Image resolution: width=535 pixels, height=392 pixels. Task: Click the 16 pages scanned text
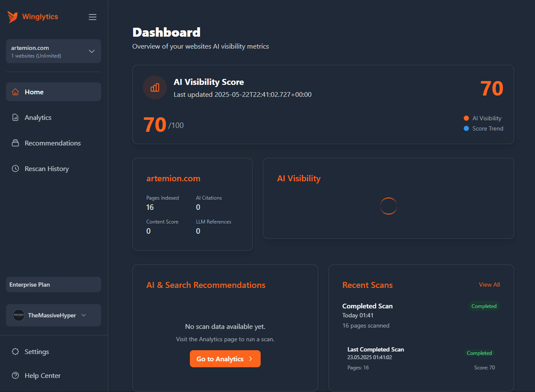(x=366, y=325)
